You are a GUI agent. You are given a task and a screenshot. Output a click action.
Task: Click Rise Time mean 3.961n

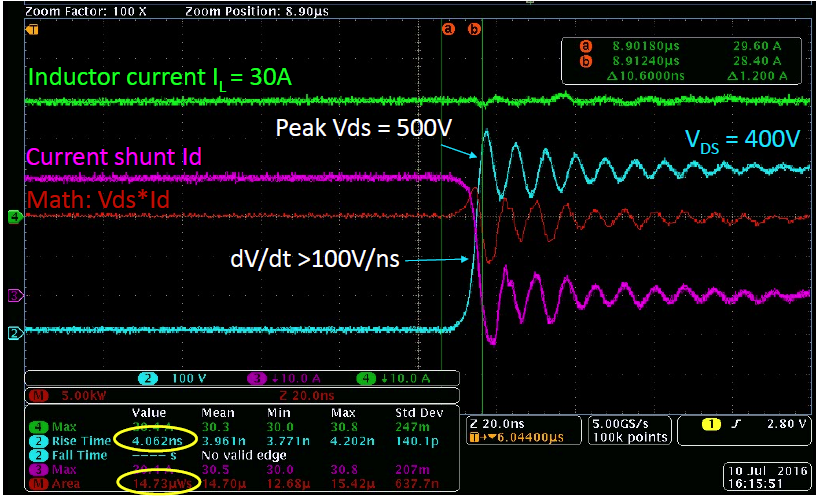[x=224, y=441]
